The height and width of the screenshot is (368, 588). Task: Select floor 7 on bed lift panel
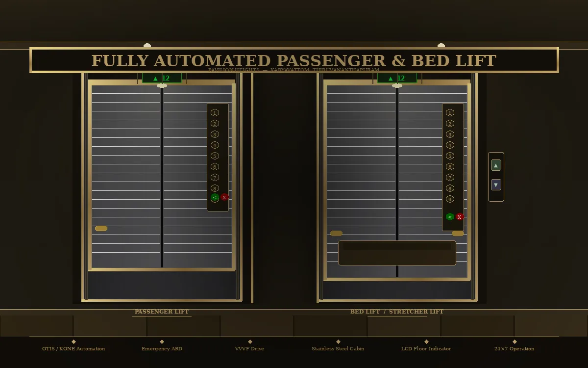[x=450, y=178]
